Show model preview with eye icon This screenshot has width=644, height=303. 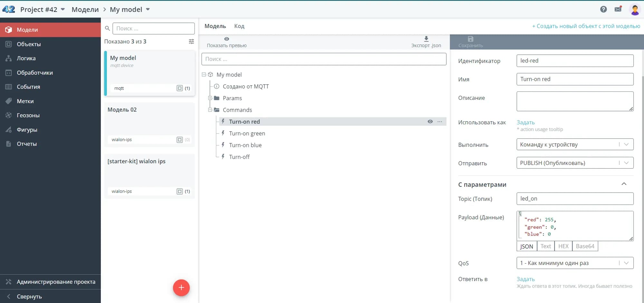pyautogui.click(x=227, y=39)
